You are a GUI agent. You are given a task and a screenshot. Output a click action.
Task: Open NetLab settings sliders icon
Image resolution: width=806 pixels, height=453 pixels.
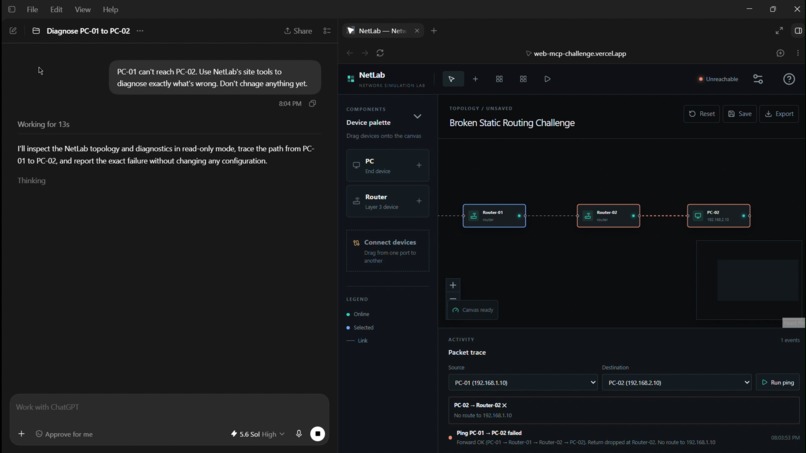pos(758,79)
